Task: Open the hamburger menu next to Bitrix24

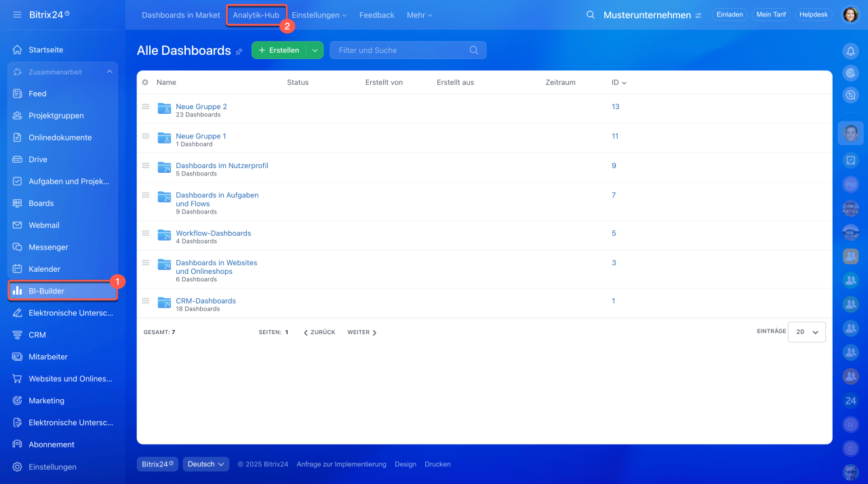Action: coord(17,14)
